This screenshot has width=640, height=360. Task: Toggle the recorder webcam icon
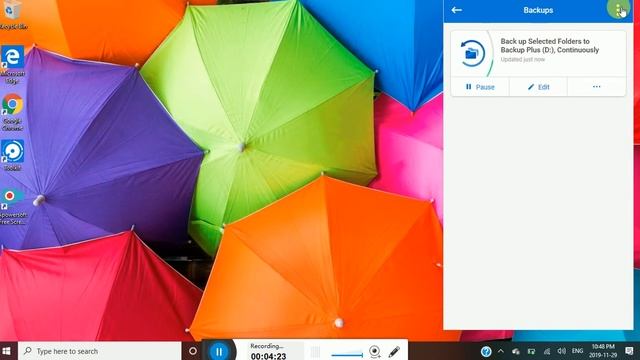(375, 351)
